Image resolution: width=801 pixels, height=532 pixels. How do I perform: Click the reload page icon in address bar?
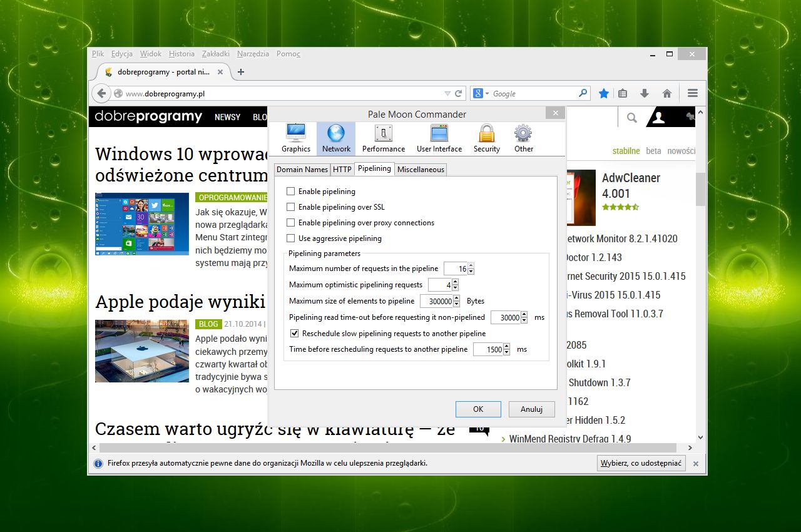click(x=459, y=93)
